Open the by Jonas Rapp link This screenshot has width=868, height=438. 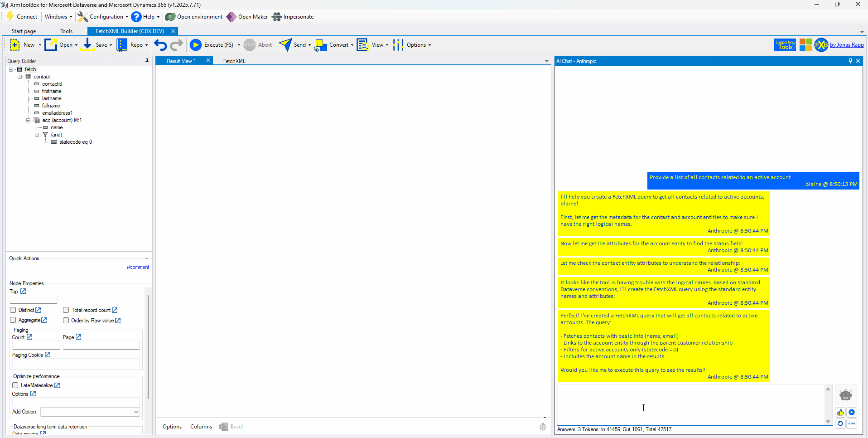(x=847, y=45)
